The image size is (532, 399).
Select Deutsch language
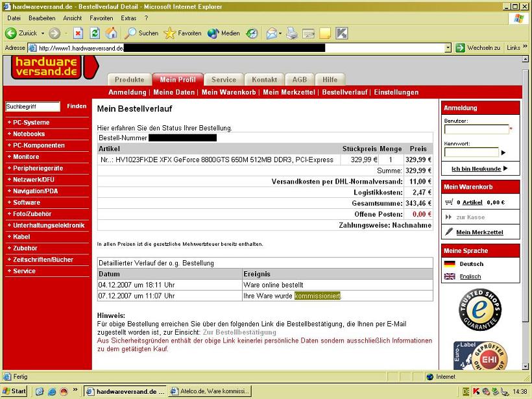click(x=471, y=263)
